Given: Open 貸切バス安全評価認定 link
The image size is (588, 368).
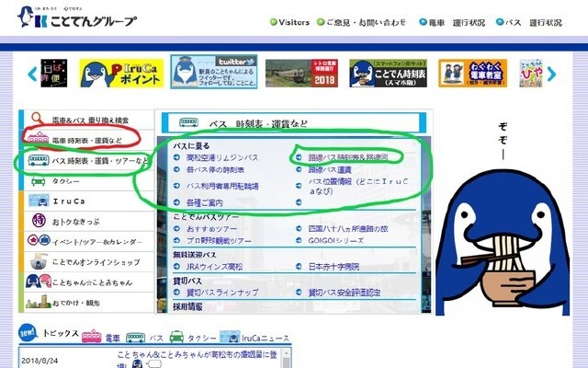Looking at the screenshot, I should point(345,293).
